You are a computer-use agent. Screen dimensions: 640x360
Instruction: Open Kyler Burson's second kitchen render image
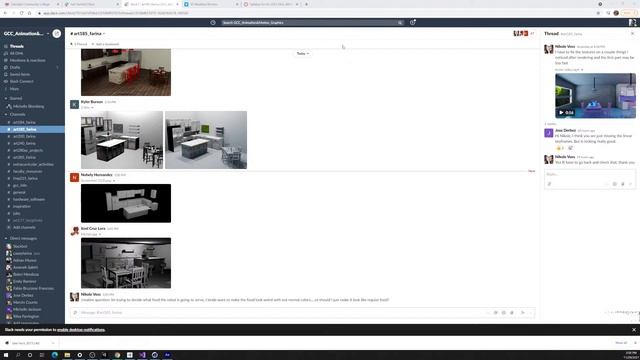click(x=206, y=140)
